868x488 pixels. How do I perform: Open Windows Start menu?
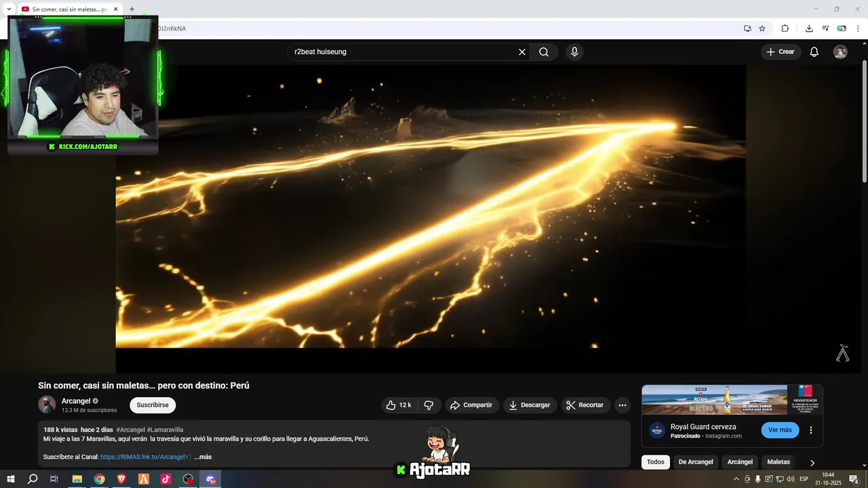11,479
